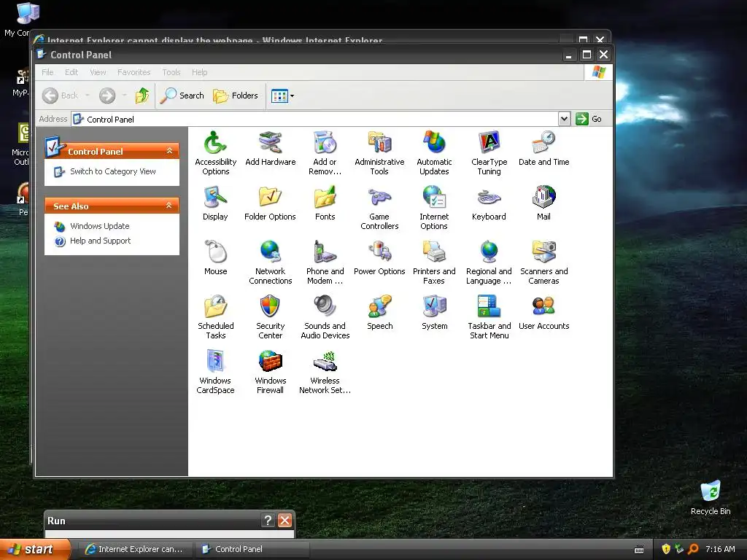Open the Forward history dropdown arrow

(124, 96)
